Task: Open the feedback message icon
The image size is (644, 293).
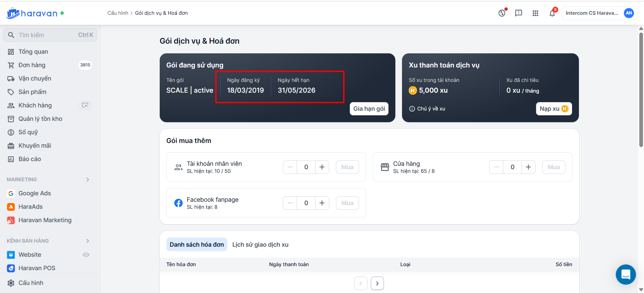Action: [x=518, y=13]
